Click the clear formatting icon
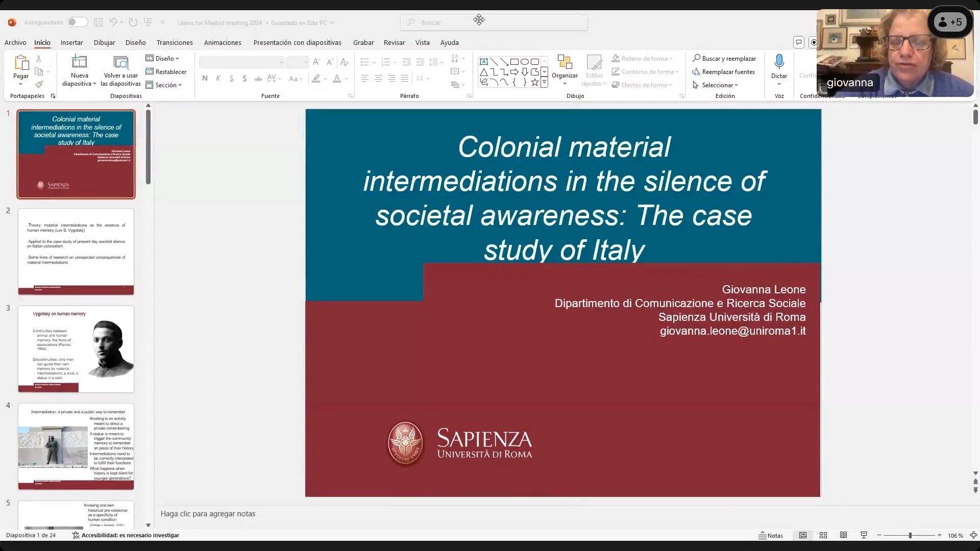Image resolution: width=980 pixels, height=551 pixels. click(x=345, y=62)
